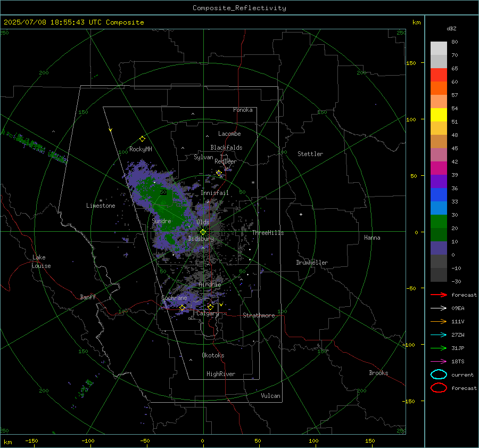This screenshot has height=448, width=479.
Task: Click the cyan current ellipse icon
Action: point(439,374)
